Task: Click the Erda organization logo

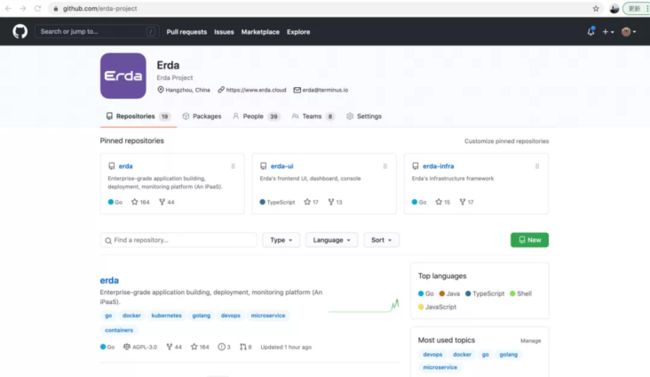Action: click(123, 76)
